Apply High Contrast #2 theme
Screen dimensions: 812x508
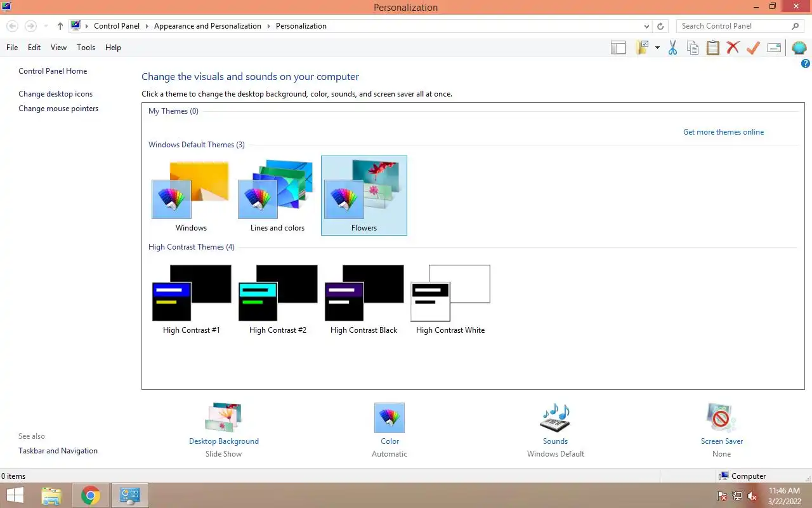(x=277, y=298)
